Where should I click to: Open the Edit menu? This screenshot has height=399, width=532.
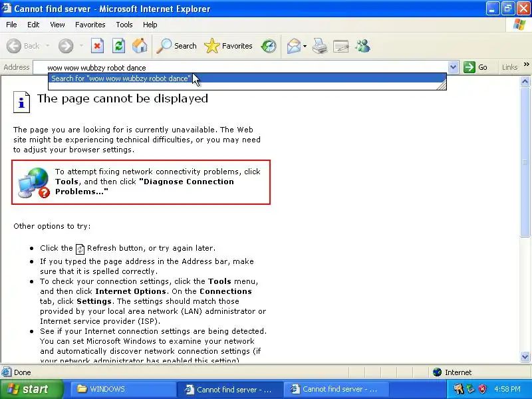pyautogui.click(x=33, y=25)
